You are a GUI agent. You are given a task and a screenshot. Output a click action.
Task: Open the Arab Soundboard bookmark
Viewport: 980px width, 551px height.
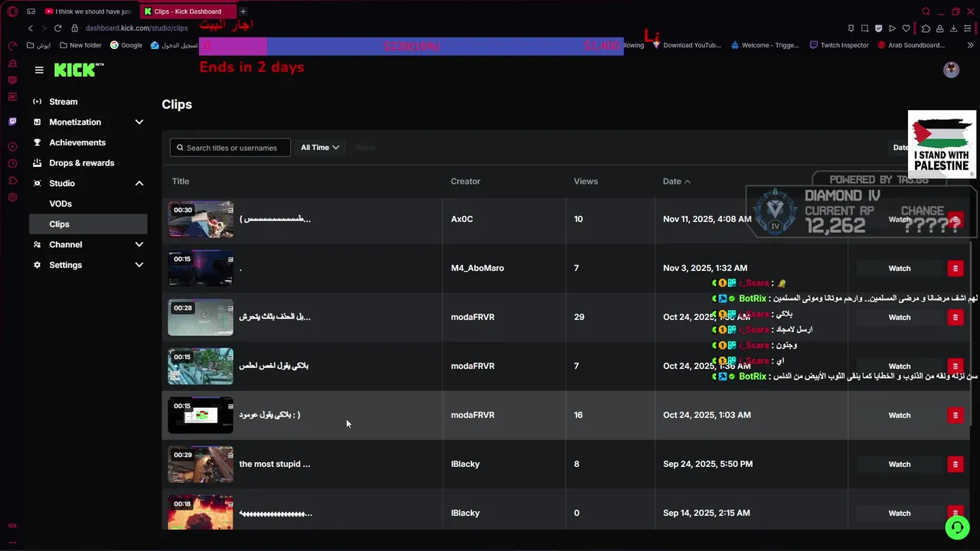(911, 45)
